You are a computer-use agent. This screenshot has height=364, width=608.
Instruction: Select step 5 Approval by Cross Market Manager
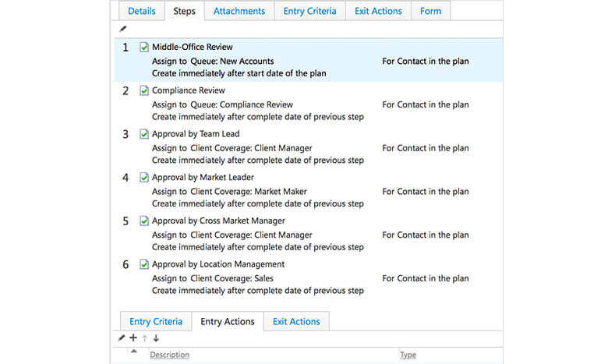pyautogui.click(x=308, y=234)
